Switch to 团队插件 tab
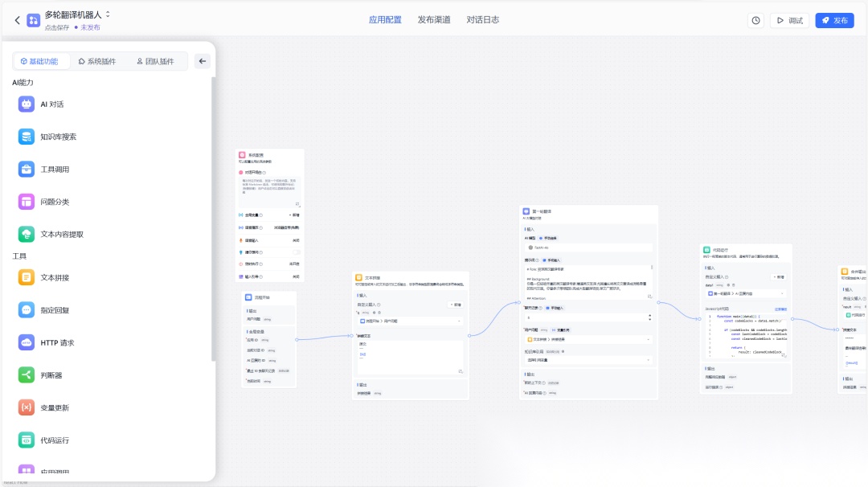The height and width of the screenshot is (487, 868). (x=156, y=61)
